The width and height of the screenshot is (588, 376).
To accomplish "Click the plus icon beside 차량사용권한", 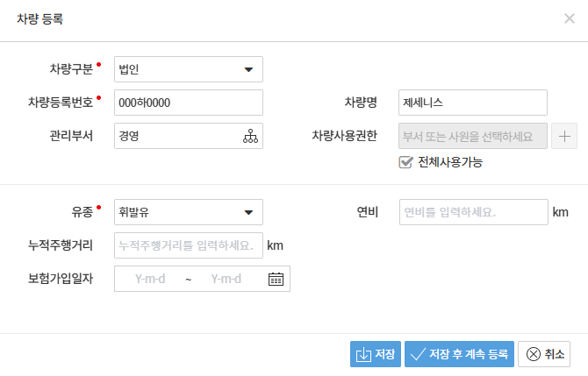I will (x=563, y=136).
